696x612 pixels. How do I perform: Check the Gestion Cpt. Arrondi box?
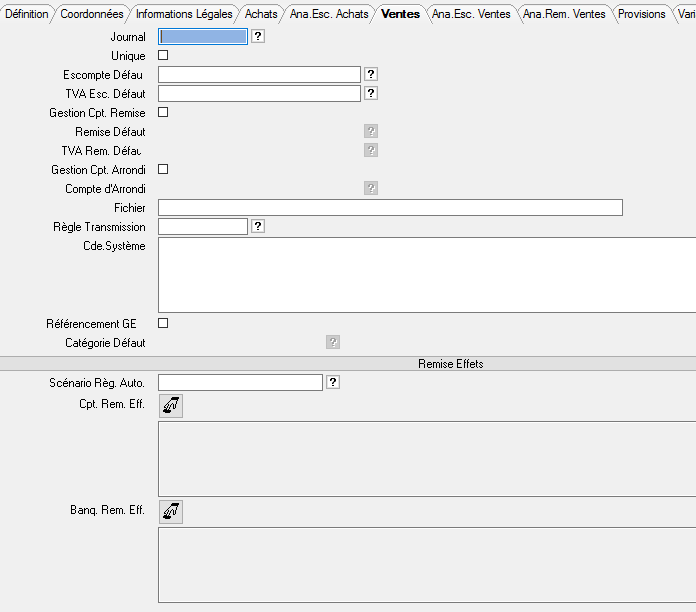click(x=164, y=170)
